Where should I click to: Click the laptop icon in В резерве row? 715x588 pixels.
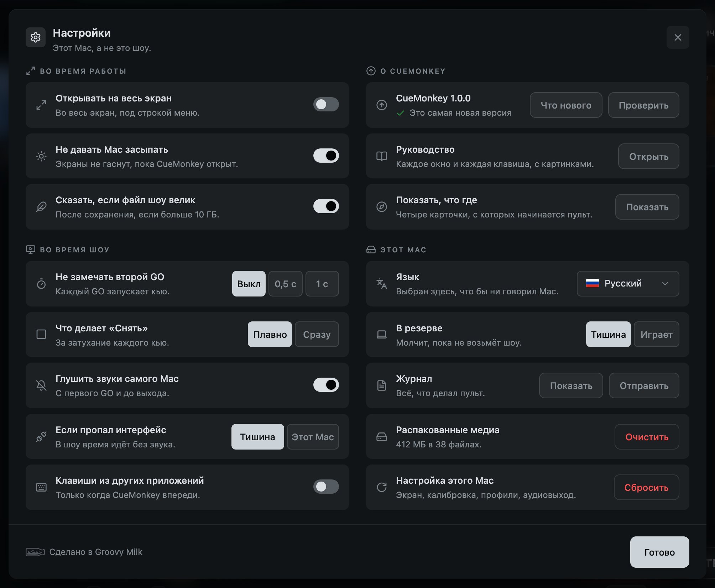382,334
